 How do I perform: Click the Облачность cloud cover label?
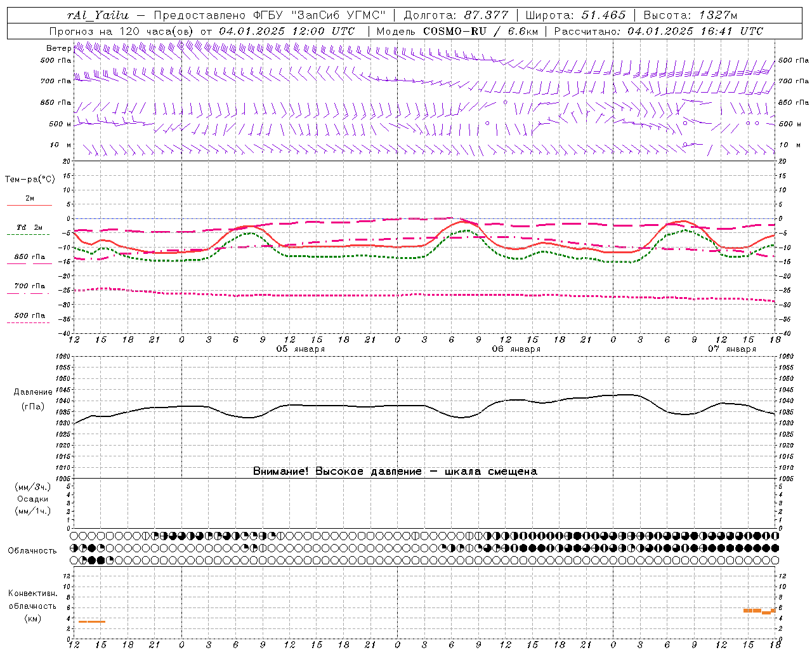point(32,551)
